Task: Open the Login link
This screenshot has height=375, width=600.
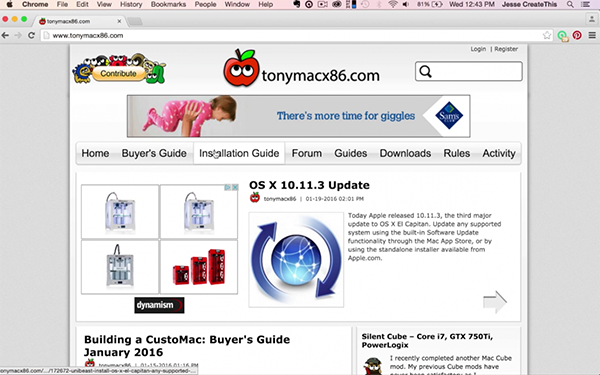Action: pyautogui.click(x=478, y=49)
